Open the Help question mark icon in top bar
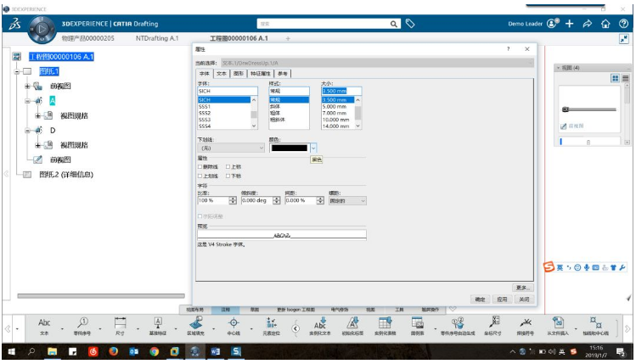Screen dimensions: 636x364 (623, 24)
